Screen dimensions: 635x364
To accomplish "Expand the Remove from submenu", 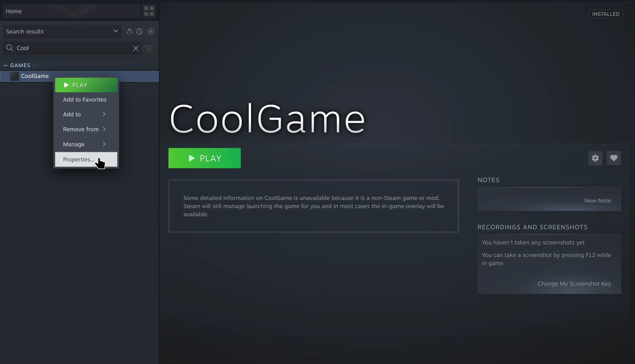I will pos(81,129).
